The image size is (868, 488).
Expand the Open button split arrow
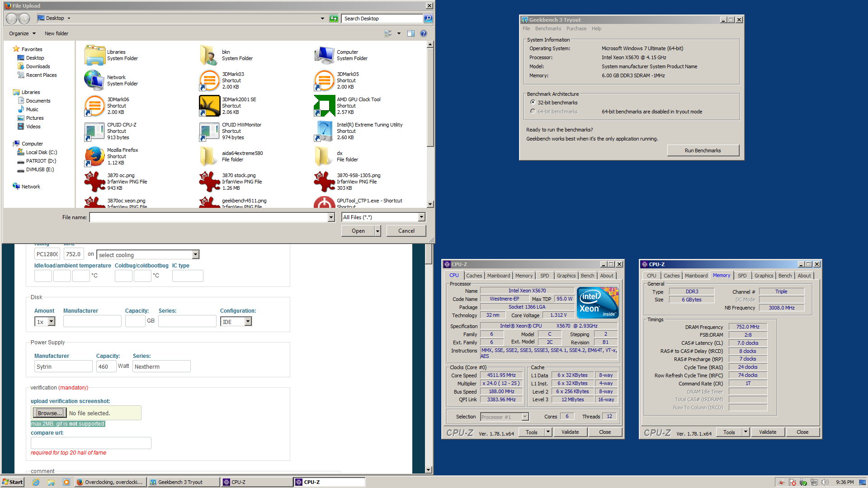(378, 231)
